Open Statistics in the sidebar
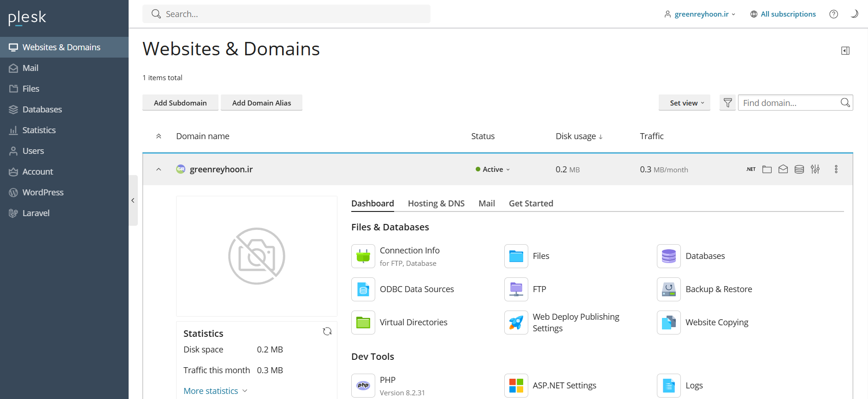This screenshot has height=399, width=868. click(x=64, y=130)
